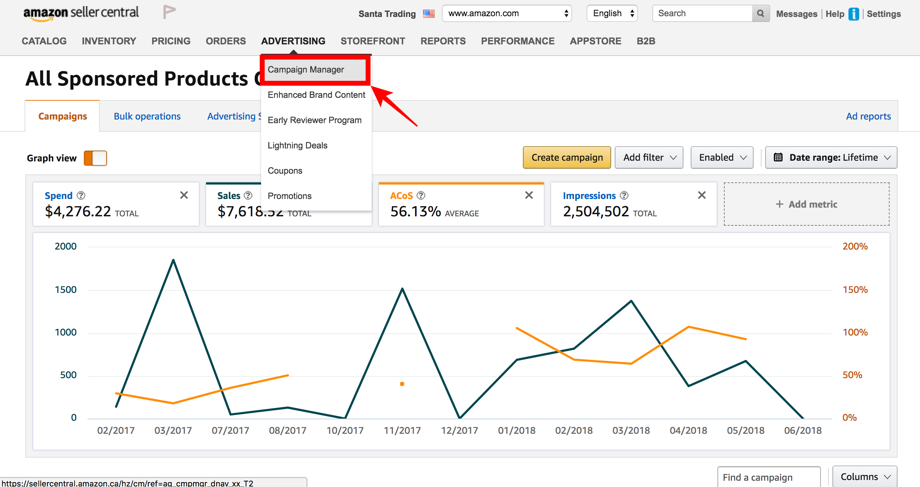
Task: Focus the Find a campaign field
Action: pyautogui.click(x=769, y=476)
